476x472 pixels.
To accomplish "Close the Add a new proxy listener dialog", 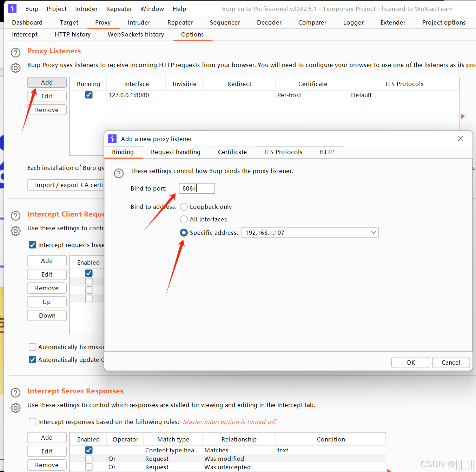I will 461,139.
